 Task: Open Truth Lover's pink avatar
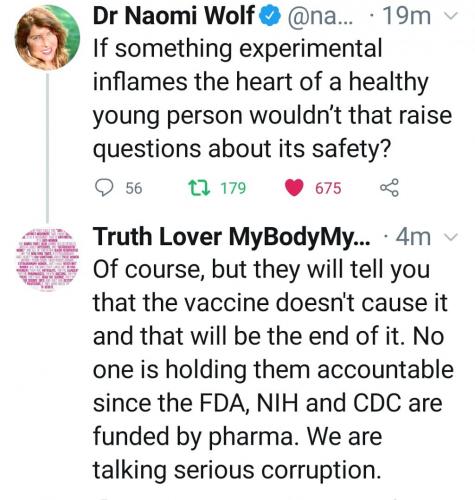click(x=47, y=260)
